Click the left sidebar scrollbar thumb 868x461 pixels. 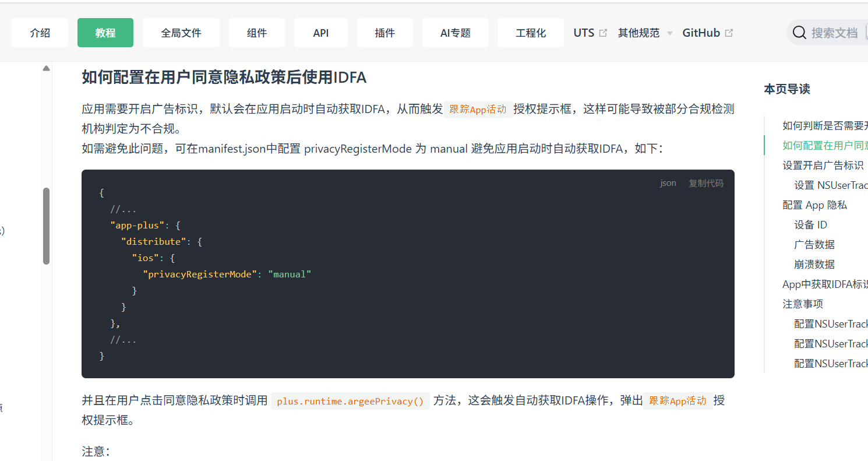coord(46,226)
